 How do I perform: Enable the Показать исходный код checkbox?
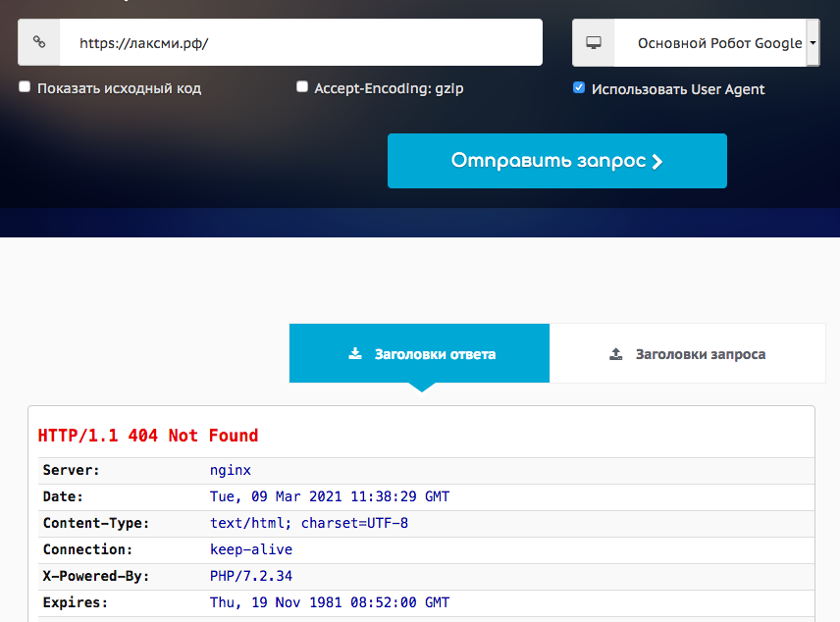(x=26, y=87)
